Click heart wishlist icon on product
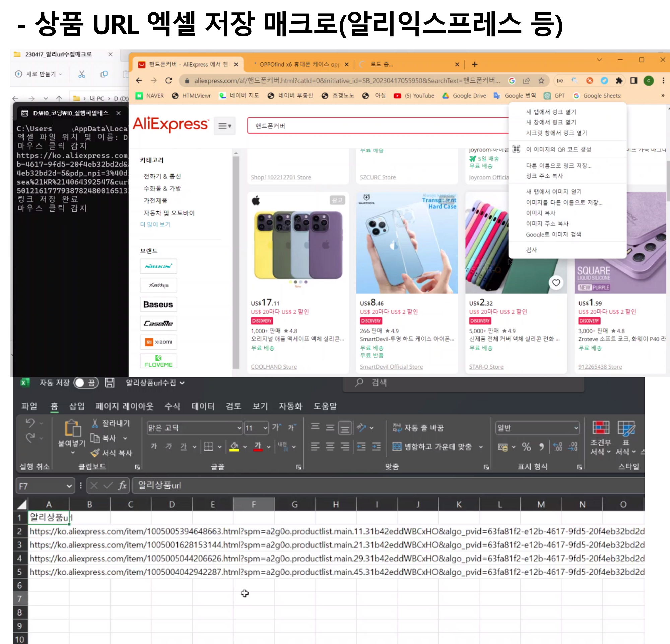The width and height of the screenshot is (670, 644). click(556, 283)
